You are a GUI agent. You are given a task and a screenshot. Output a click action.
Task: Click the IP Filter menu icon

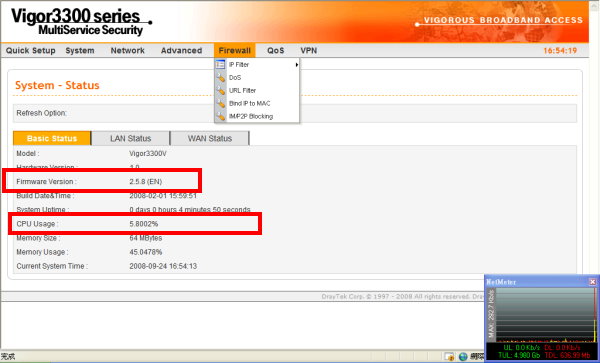point(220,65)
